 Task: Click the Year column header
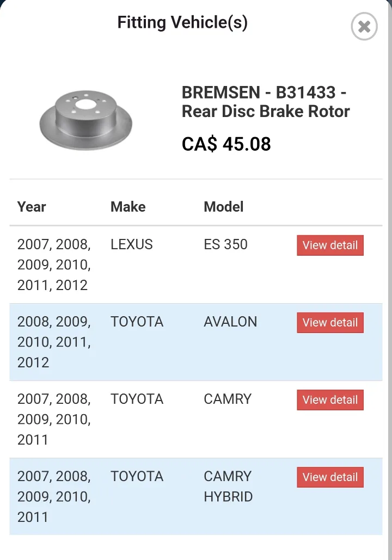point(32,207)
